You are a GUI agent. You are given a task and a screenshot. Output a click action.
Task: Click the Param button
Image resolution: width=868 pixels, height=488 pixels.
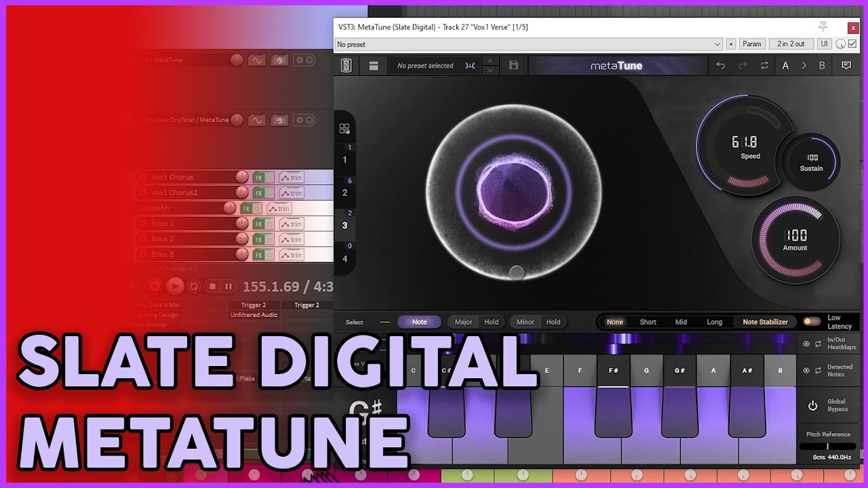752,44
